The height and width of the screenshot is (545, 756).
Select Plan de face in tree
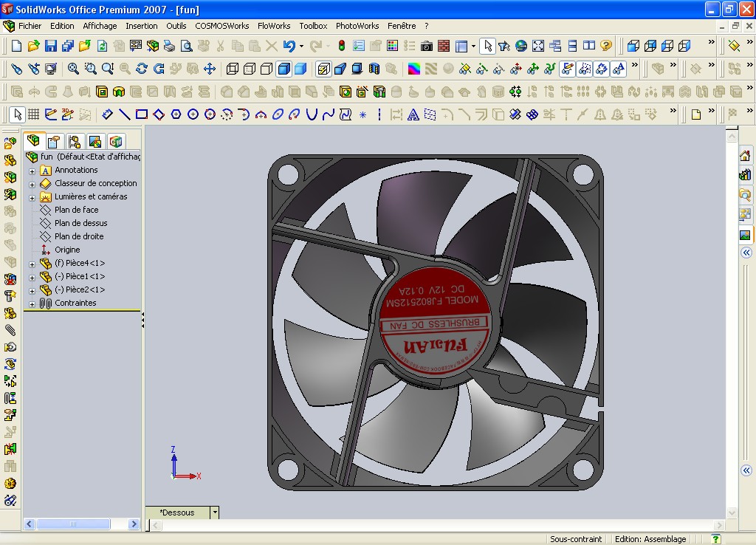[76, 210]
